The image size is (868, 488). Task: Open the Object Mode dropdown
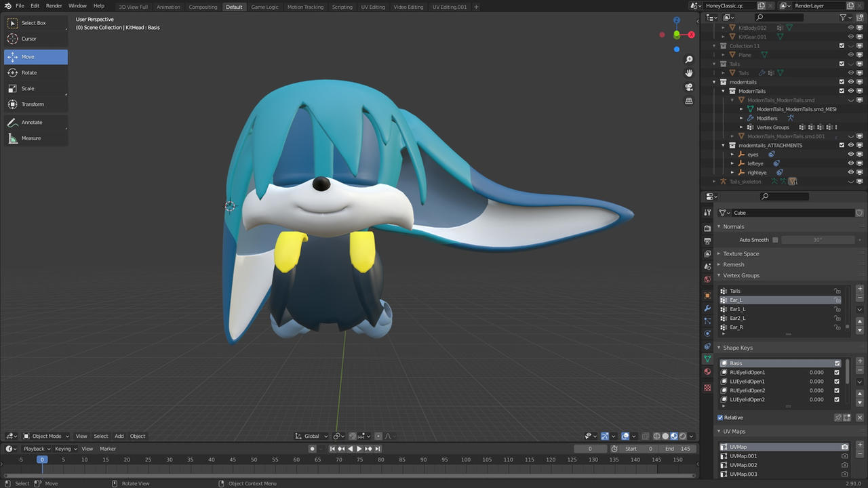pos(46,436)
